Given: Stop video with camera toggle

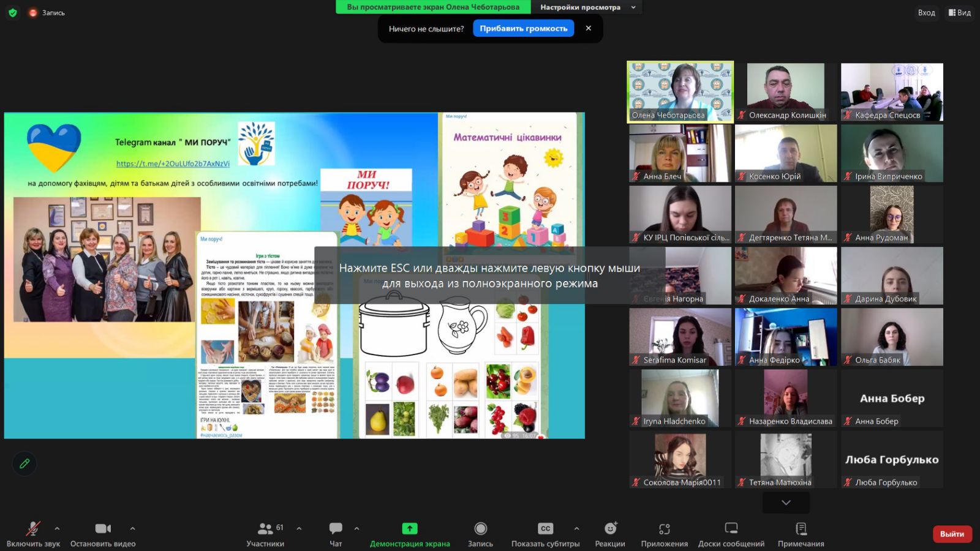Looking at the screenshot, I should (x=103, y=528).
